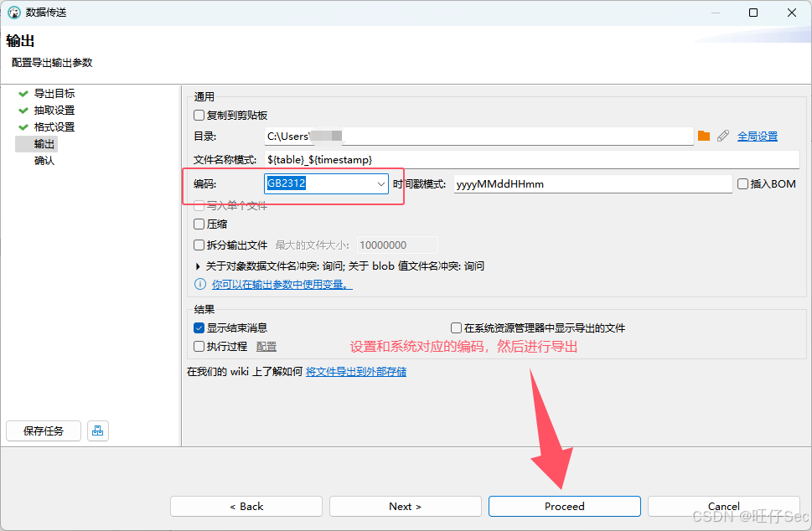This screenshot has width=812, height=531.
Task: Click the 保存任务 button
Action: (x=44, y=430)
